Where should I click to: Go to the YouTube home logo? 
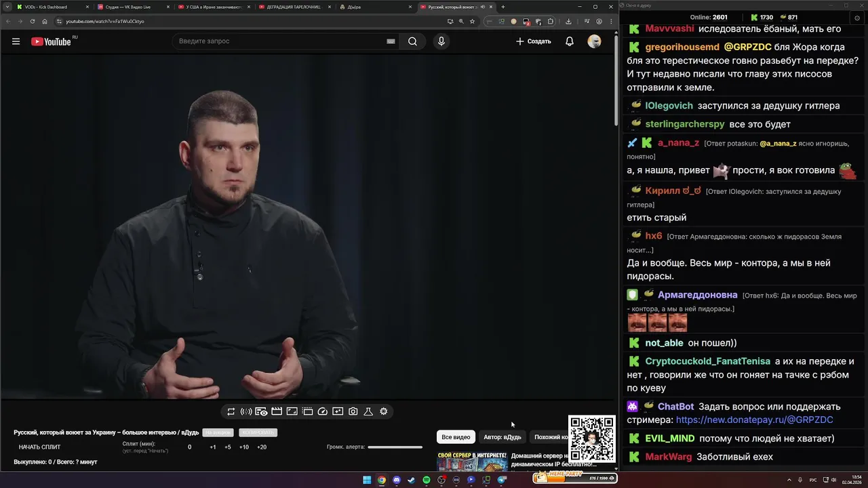click(x=51, y=41)
